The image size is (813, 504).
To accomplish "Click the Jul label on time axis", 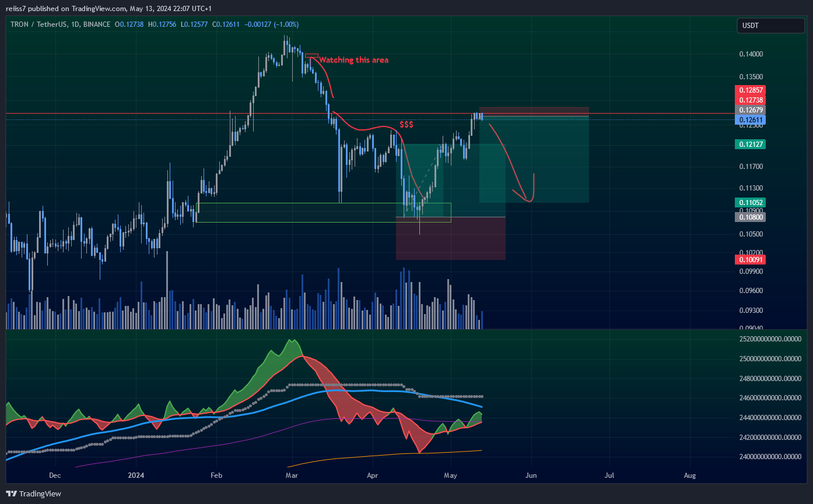I will (610, 475).
